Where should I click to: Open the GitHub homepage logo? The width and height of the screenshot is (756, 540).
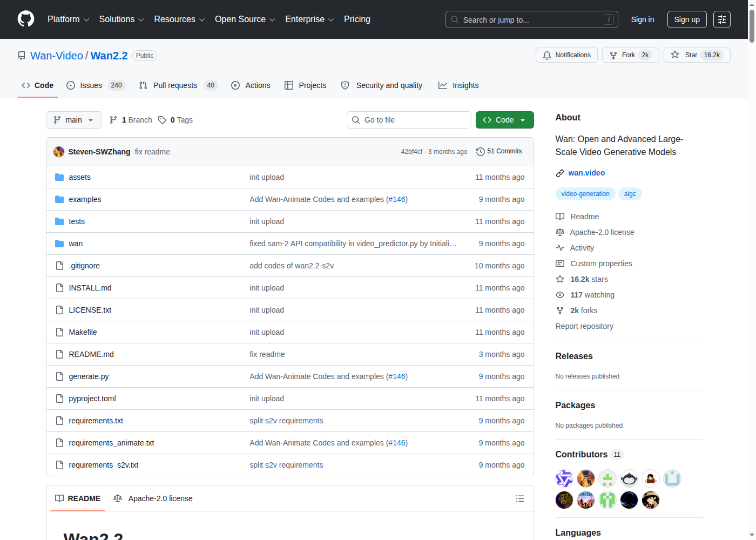[26, 19]
